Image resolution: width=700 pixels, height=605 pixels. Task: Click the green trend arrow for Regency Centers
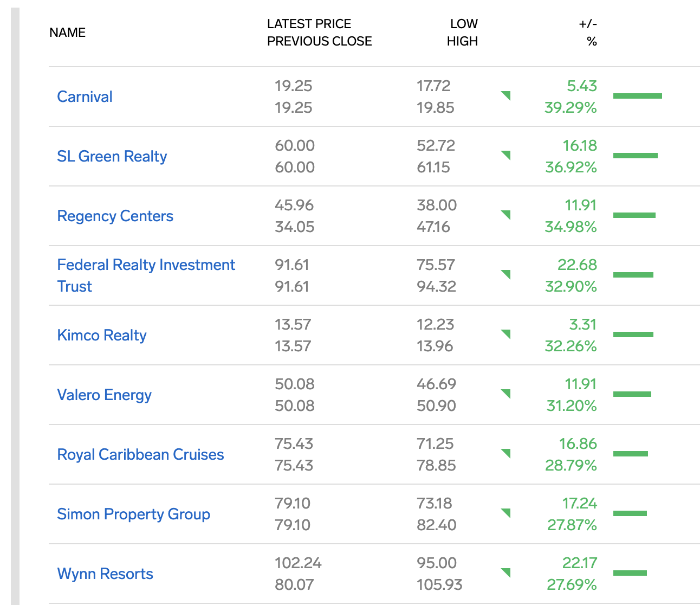tap(507, 215)
